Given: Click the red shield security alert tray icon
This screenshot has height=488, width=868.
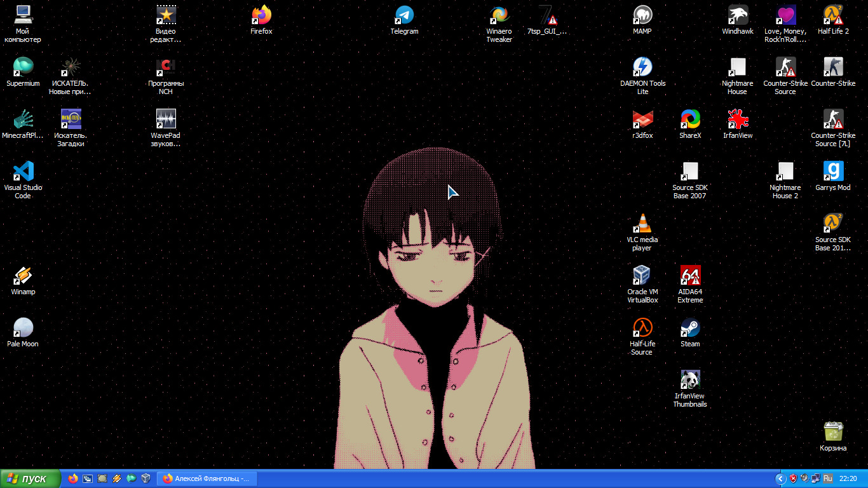Looking at the screenshot, I should pyautogui.click(x=793, y=478).
